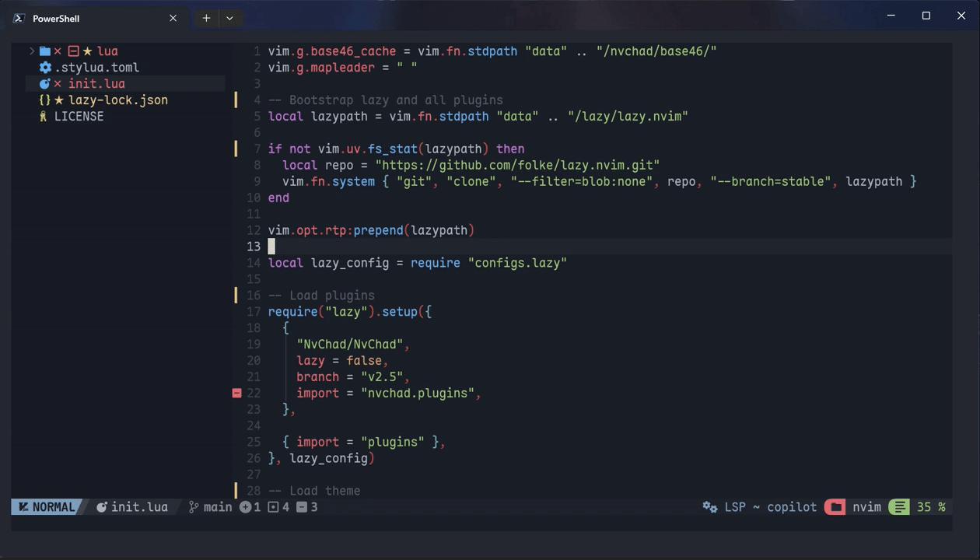
Task: Click the braces icon beside lazy-lock.json
Action: [45, 100]
